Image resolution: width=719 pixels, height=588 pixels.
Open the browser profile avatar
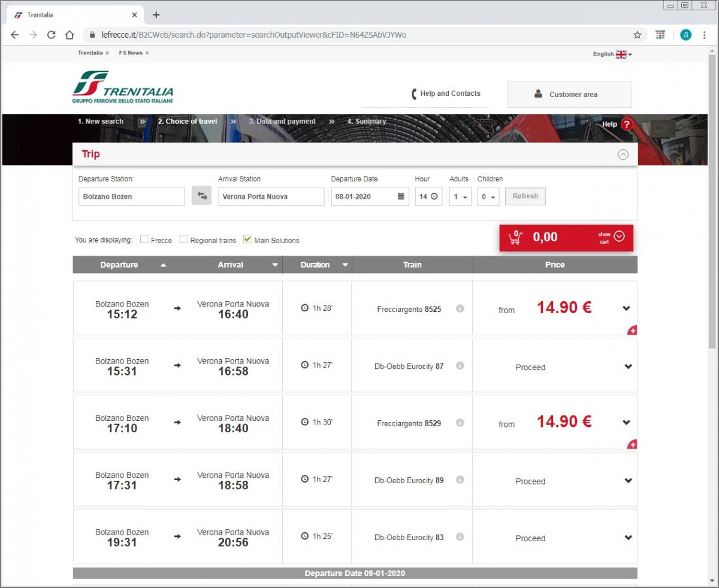pyautogui.click(x=686, y=35)
